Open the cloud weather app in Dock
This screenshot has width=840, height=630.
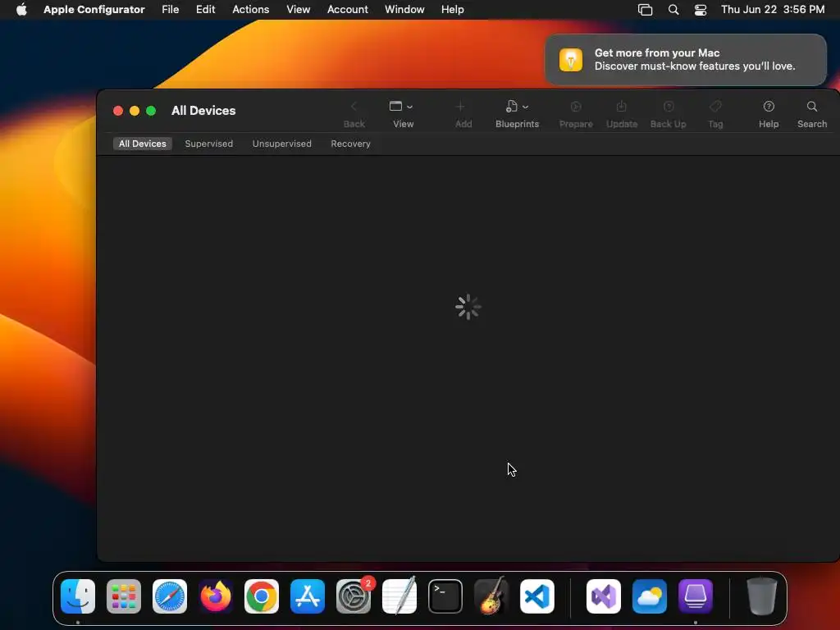pyautogui.click(x=650, y=596)
